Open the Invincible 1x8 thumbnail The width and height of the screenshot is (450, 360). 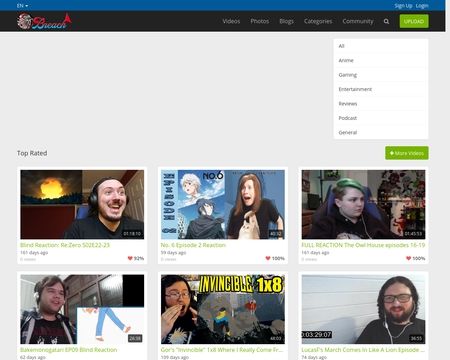click(x=223, y=309)
